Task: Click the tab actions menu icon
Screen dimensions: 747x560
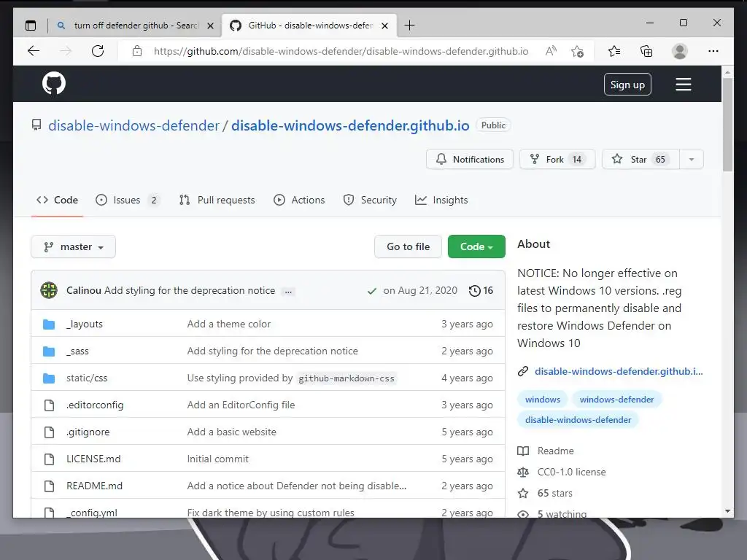Action: tap(31, 26)
